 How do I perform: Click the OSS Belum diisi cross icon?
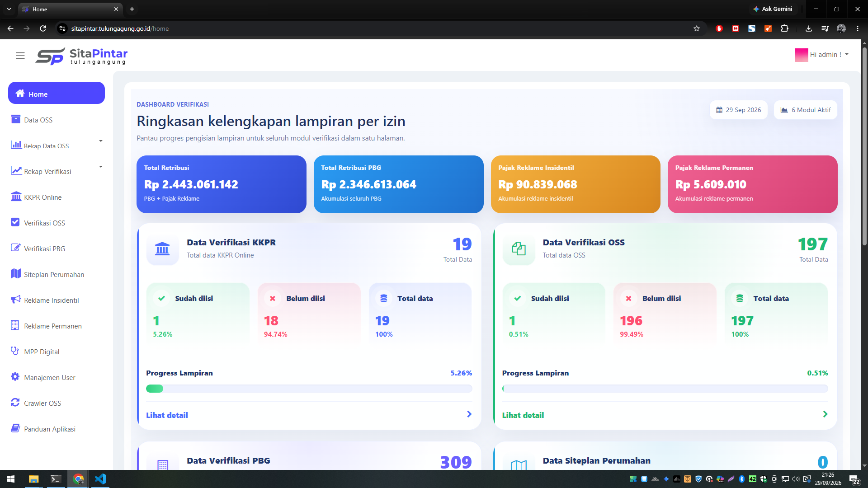(x=628, y=298)
